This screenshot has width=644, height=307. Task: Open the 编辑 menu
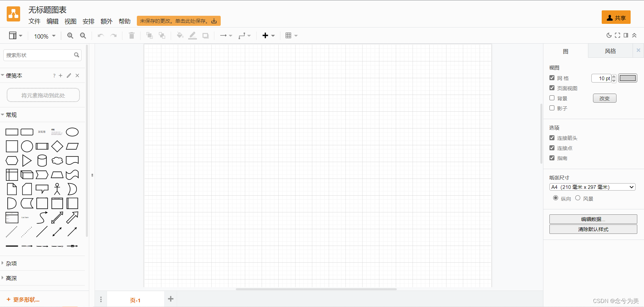pos(52,21)
